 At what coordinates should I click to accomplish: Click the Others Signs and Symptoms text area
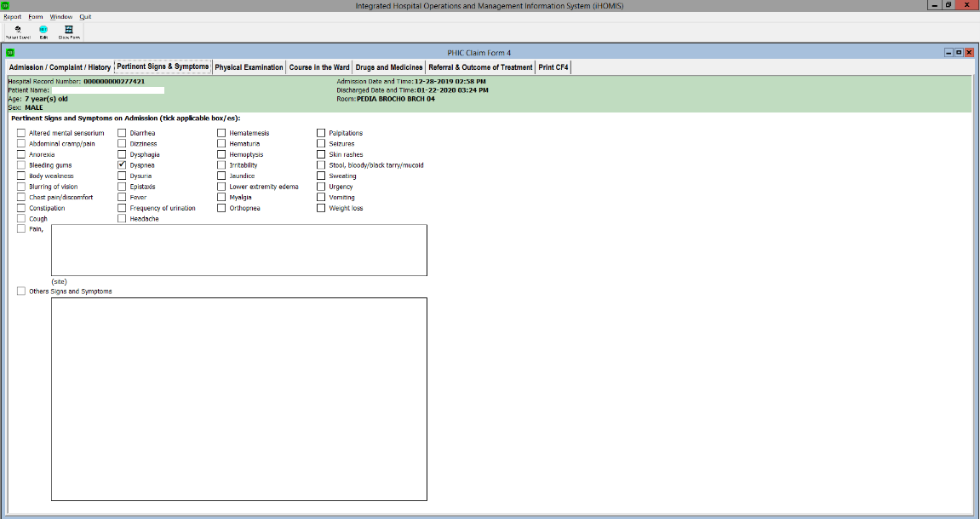pos(238,399)
